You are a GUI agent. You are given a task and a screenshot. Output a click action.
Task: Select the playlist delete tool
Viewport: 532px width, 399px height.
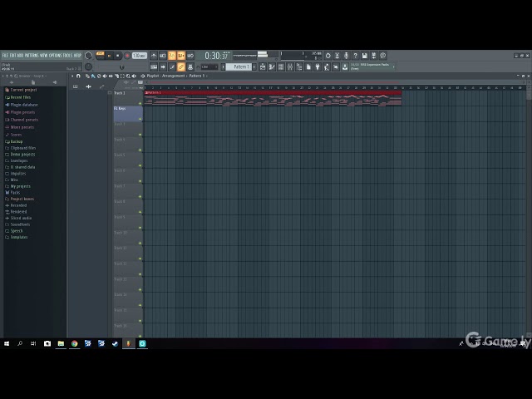coord(99,76)
